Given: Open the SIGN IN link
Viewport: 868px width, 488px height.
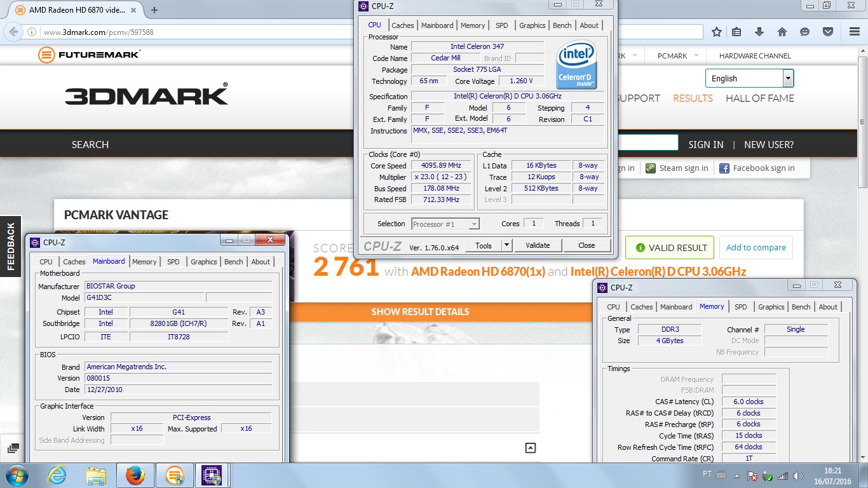Looking at the screenshot, I should coord(706,145).
